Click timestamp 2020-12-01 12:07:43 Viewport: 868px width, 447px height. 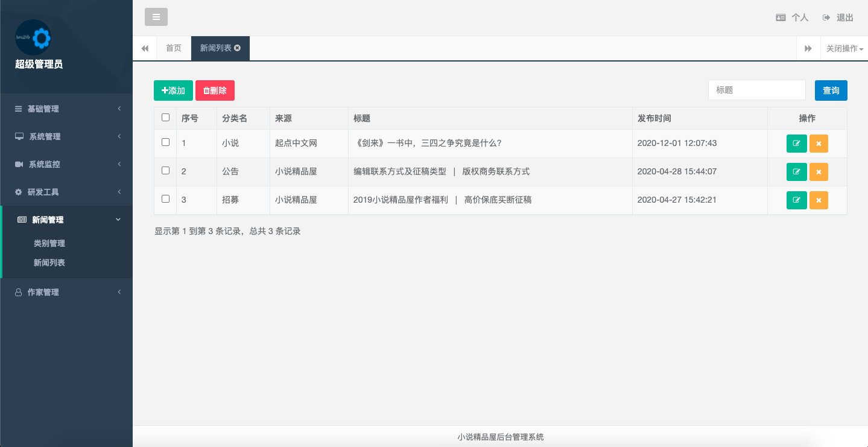click(677, 144)
